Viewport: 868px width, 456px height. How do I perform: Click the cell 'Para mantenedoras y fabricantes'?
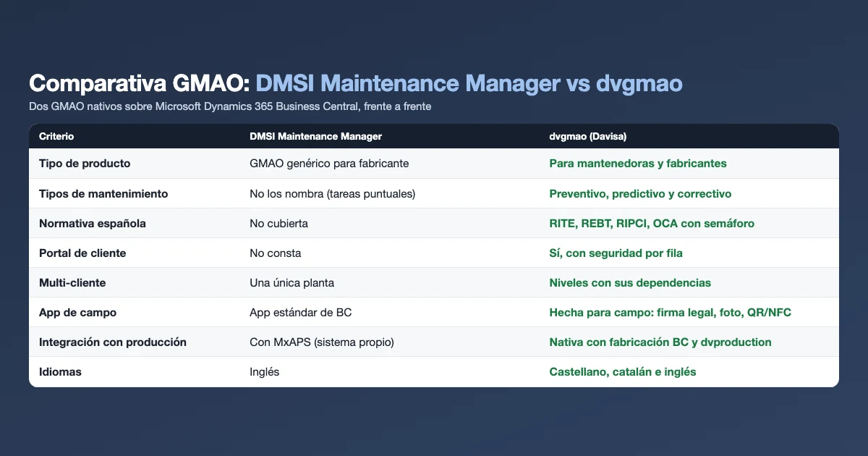pyautogui.click(x=638, y=164)
